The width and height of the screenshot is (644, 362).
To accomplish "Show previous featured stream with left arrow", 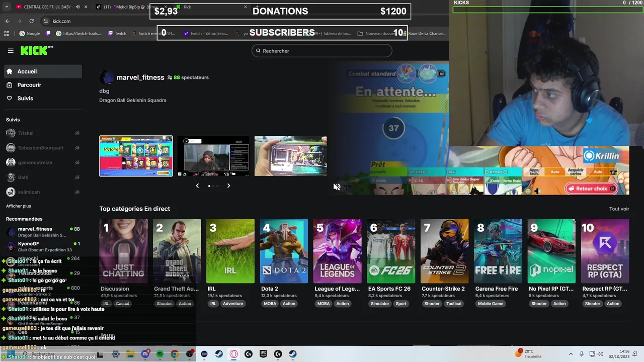I will [197, 186].
